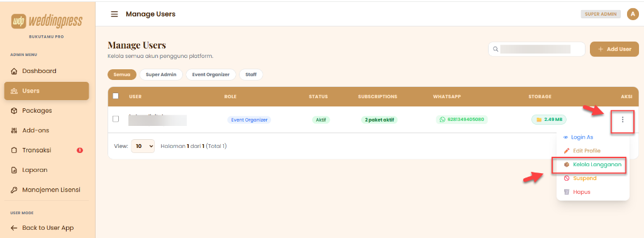Go to Packages in the sidebar
The height and width of the screenshot is (238, 644).
pyautogui.click(x=47, y=111)
